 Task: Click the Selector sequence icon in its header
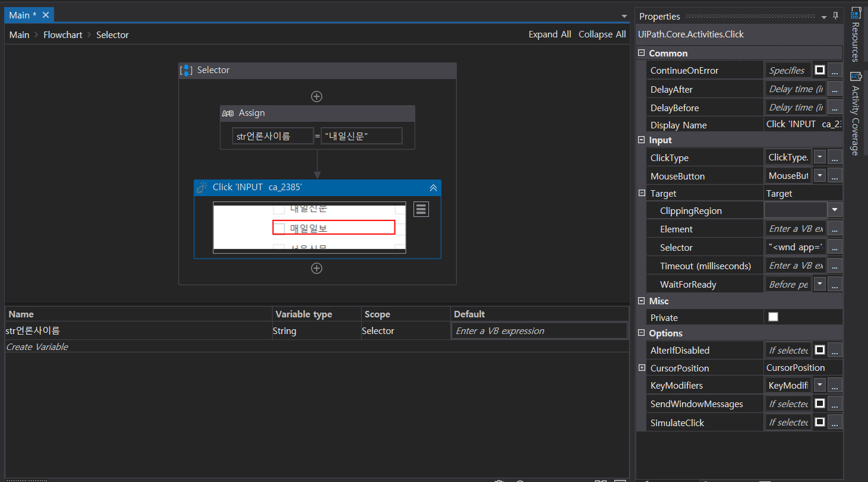tap(187, 70)
